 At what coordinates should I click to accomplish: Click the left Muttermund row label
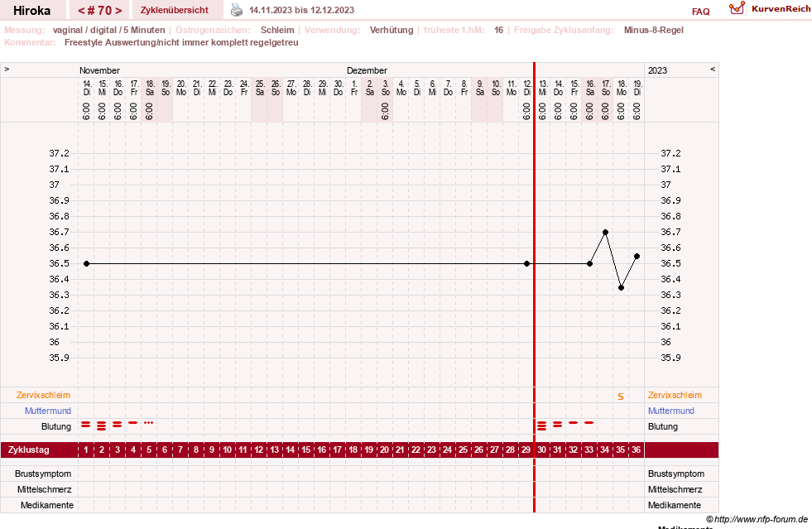[x=48, y=411]
